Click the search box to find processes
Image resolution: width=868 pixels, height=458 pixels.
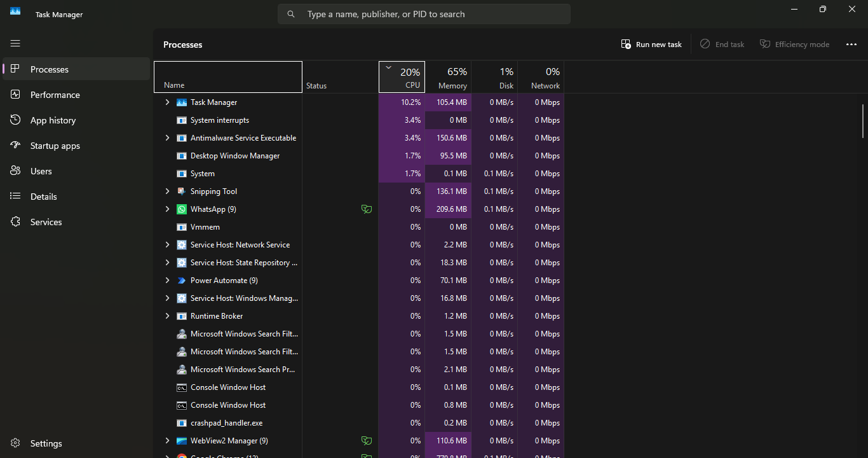(424, 14)
